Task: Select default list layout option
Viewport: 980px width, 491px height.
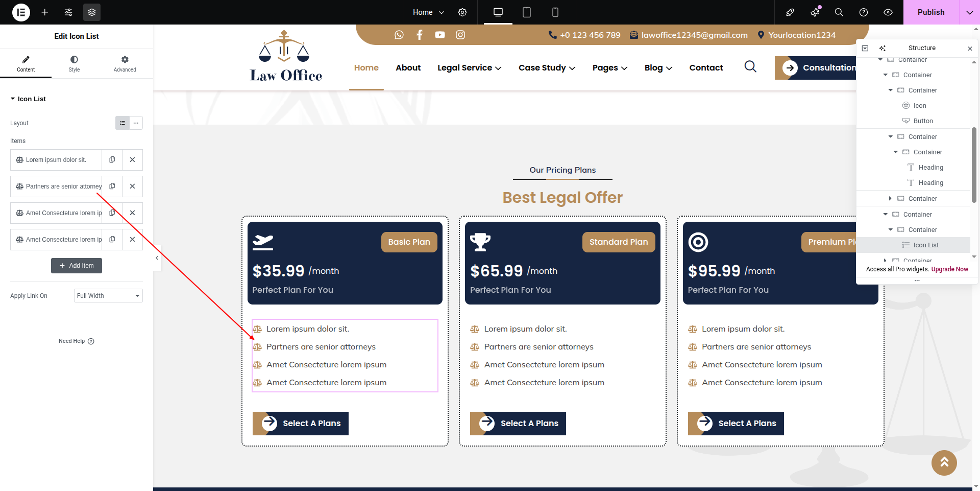Action: point(122,123)
